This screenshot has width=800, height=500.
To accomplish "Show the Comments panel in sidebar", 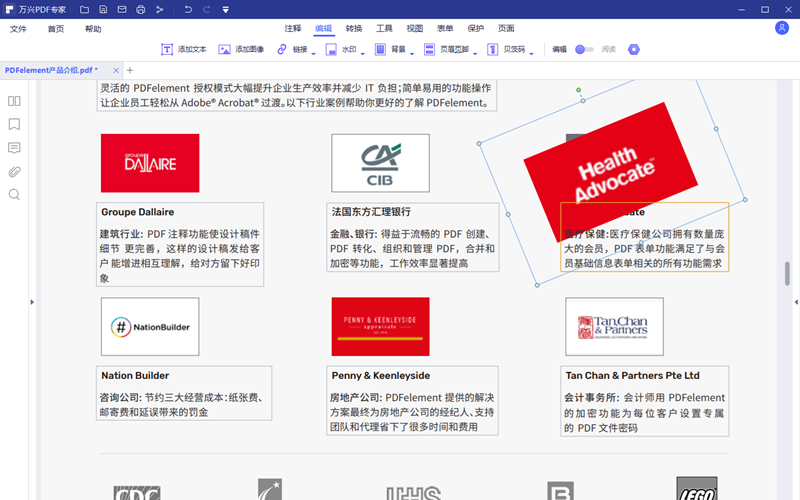I will 14,148.
